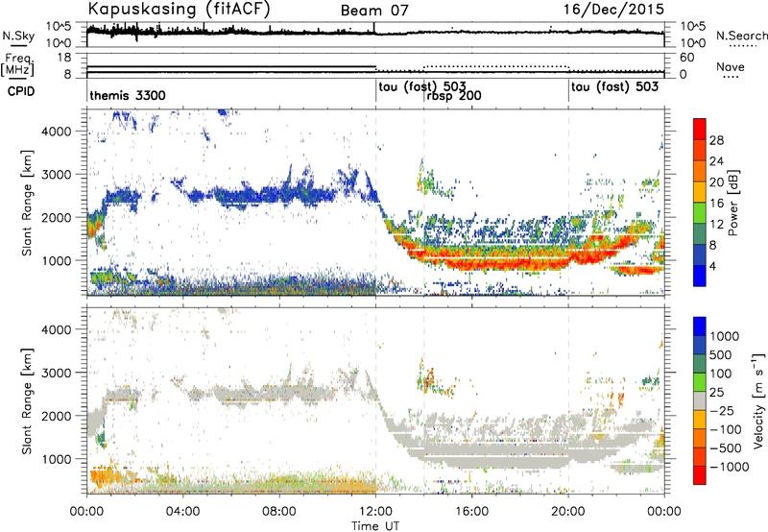The height and width of the screenshot is (532, 768).
Task: Click the 'tau (fast) 503' entry near 20:00
Action: [614, 87]
